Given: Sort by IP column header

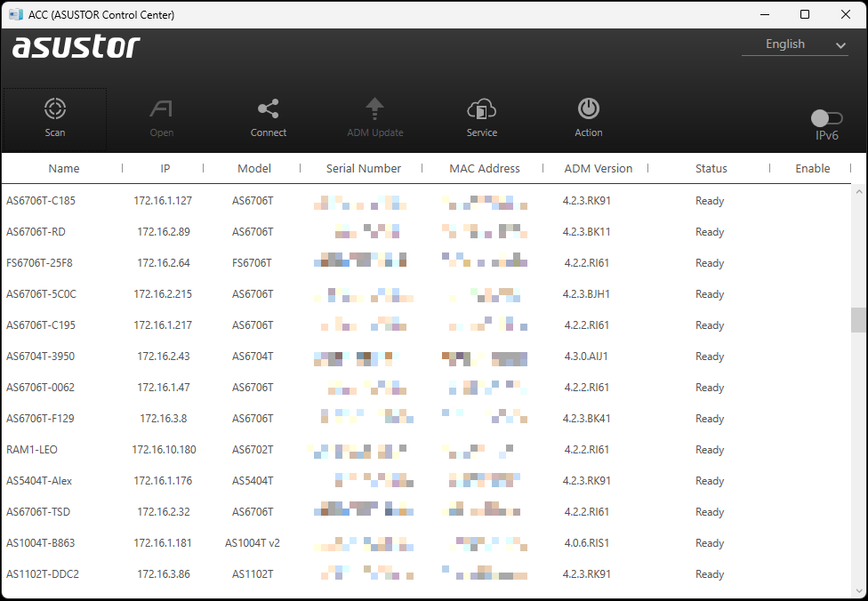Looking at the screenshot, I should click(165, 168).
